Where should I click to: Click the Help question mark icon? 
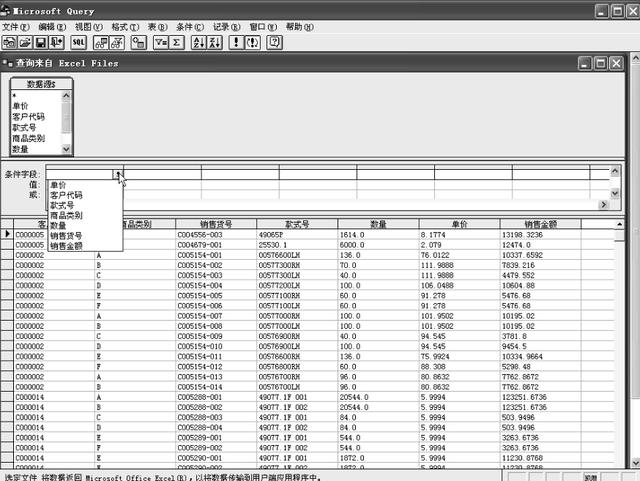pyautogui.click(x=274, y=42)
